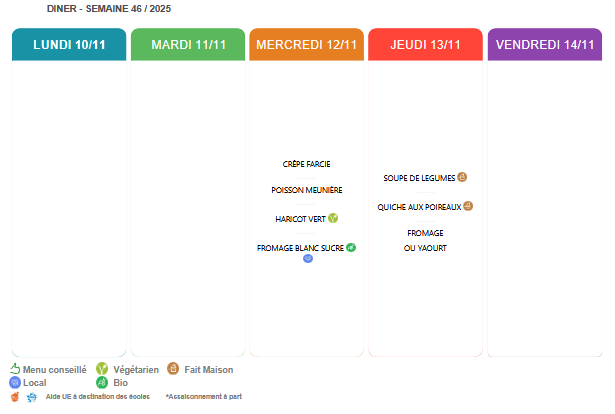Click the Végétarien icon next to Haricot Vert
Screen dimensions: 615x414
tap(333, 218)
